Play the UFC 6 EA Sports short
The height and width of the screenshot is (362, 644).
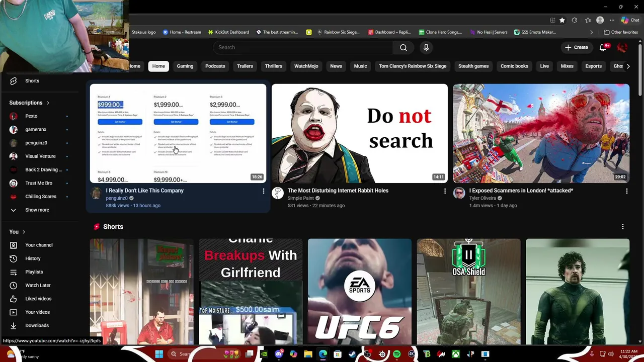(x=359, y=292)
